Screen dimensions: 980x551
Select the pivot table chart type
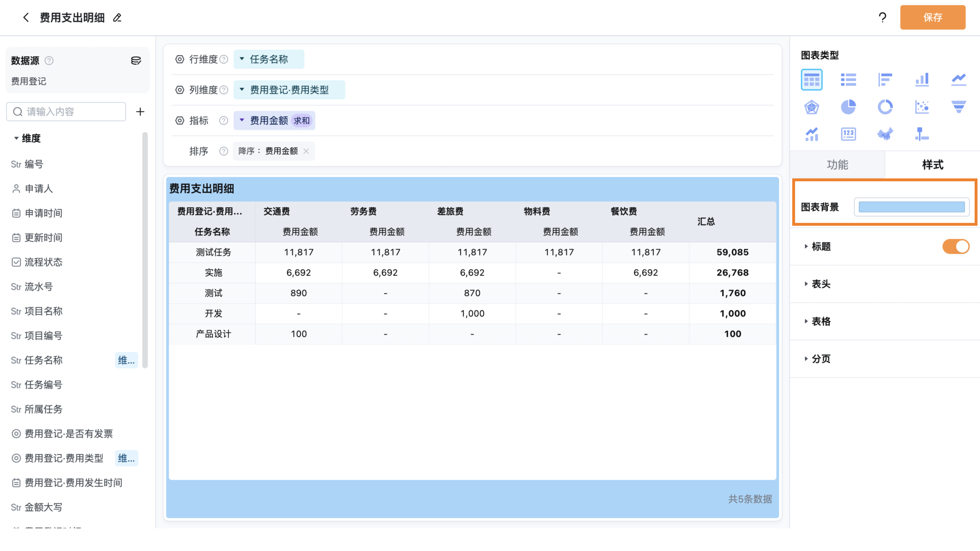coord(811,79)
